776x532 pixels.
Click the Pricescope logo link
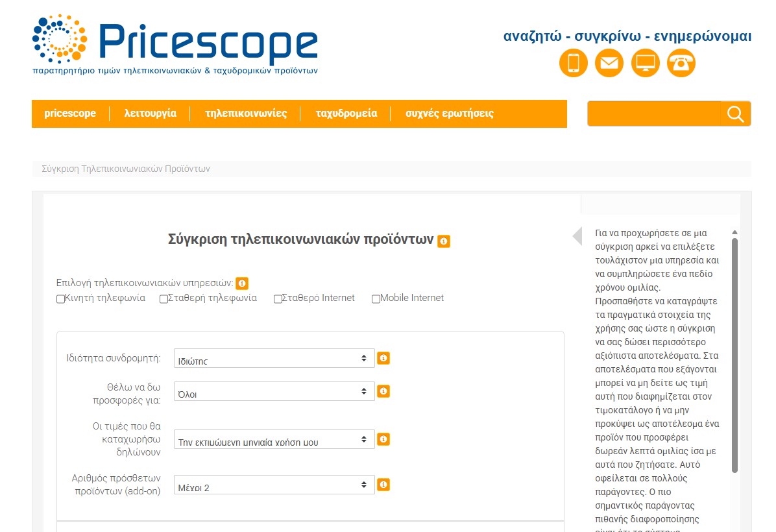[x=175, y=44]
